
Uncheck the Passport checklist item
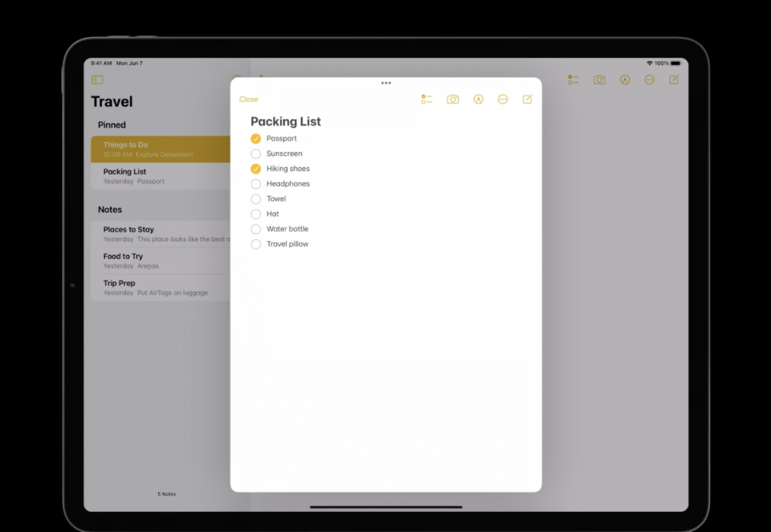pos(256,139)
